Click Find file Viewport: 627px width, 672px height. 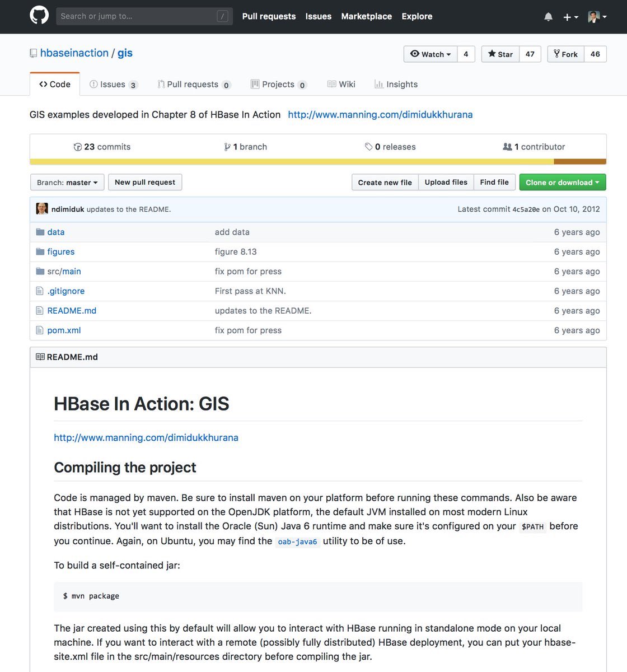pyautogui.click(x=494, y=183)
